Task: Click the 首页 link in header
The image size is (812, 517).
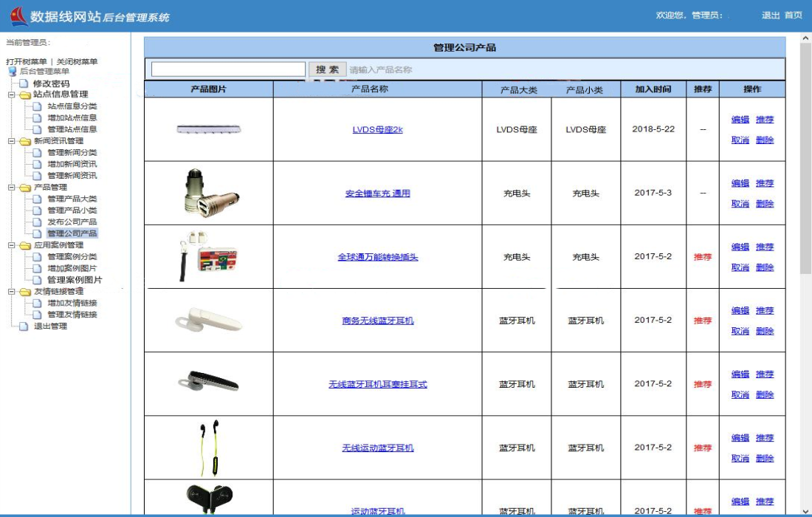Action: pyautogui.click(x=794, y=16)
